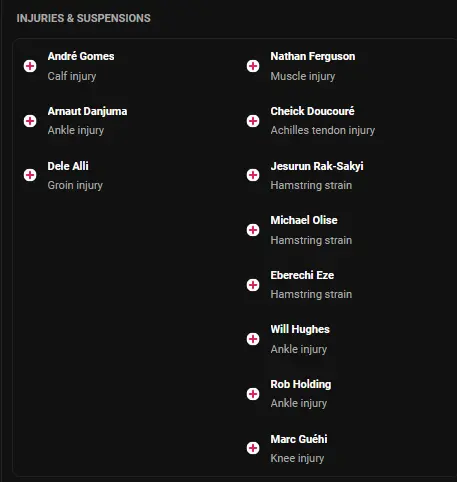Screen dimensions: 457x482
Task: Select Dele Alli player name
Action: (68, 166)
